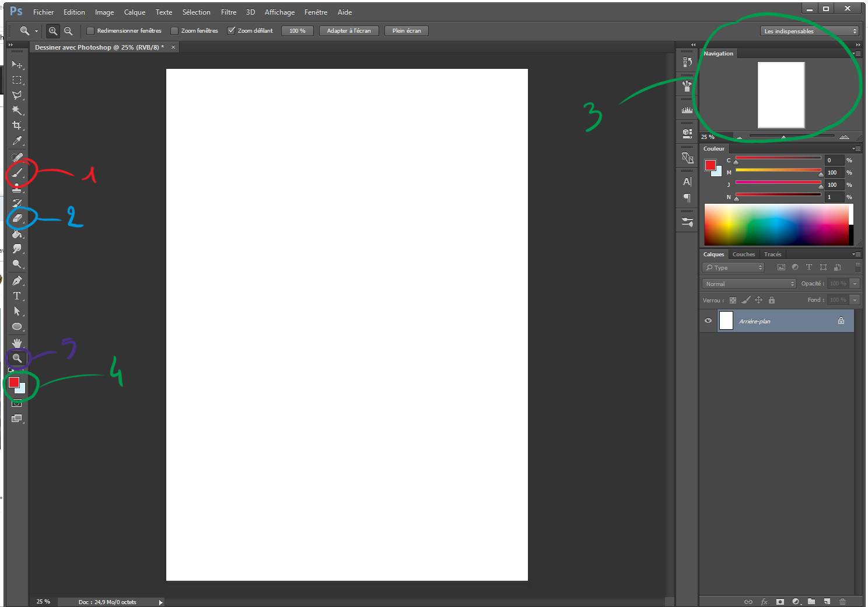The image size is (868, 607).
Task: Disable the Zoom défilant checkbox
Action: 232,30
